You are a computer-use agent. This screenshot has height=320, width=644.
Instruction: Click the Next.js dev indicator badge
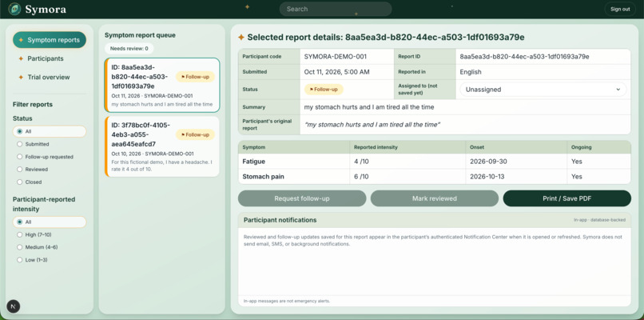coord(14,306)
